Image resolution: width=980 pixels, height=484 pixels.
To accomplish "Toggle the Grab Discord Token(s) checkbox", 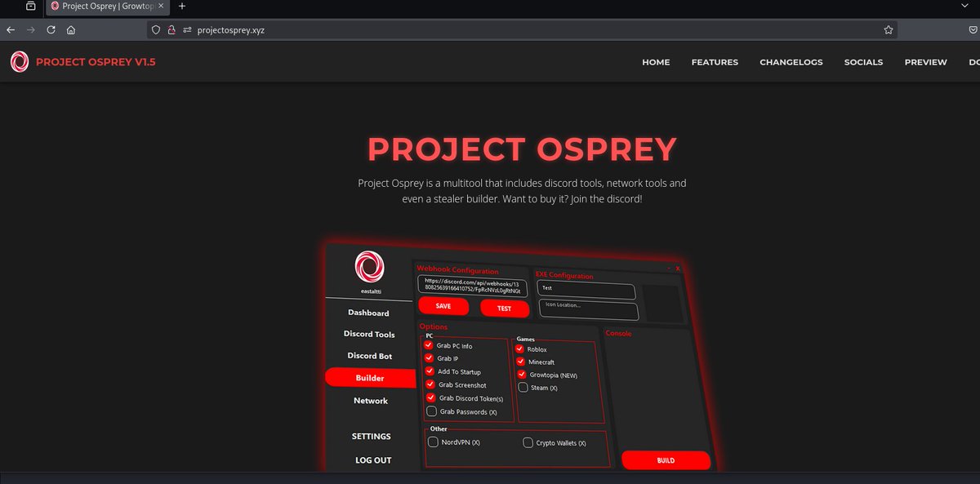I will tap(430, 398).
